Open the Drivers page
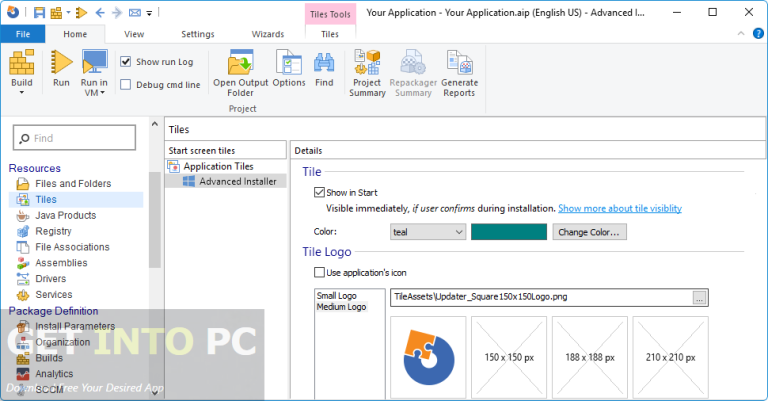This screenshot has width=768, height=401. (50, 279)
